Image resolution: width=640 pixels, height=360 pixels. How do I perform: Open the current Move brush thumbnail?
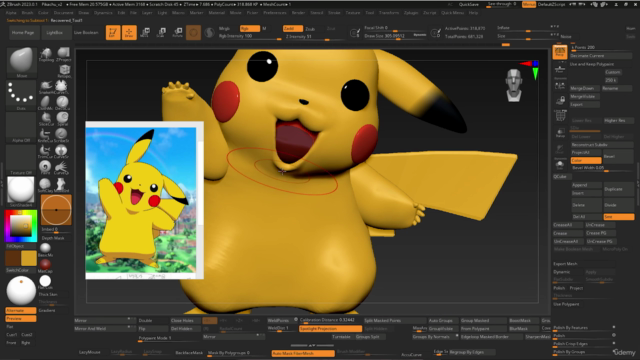[x=21, y=62]
